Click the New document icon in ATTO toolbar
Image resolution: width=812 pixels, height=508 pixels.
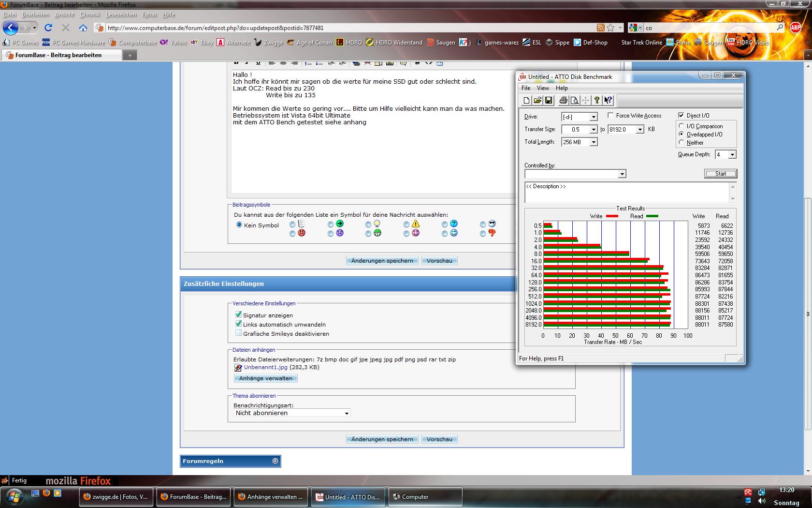pos(526,101)
